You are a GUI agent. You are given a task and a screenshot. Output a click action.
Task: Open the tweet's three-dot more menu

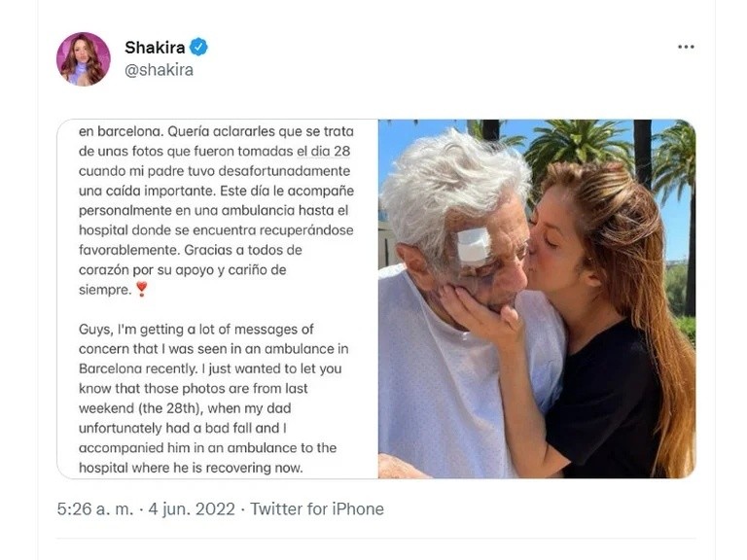pyautogui.click(x=686, y=47)
